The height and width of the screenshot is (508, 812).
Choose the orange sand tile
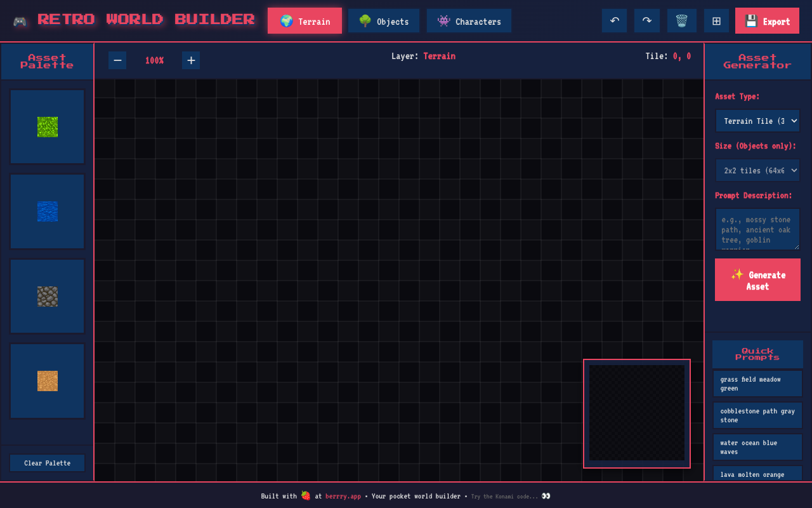pyautogui.click(x=48, y=381)
